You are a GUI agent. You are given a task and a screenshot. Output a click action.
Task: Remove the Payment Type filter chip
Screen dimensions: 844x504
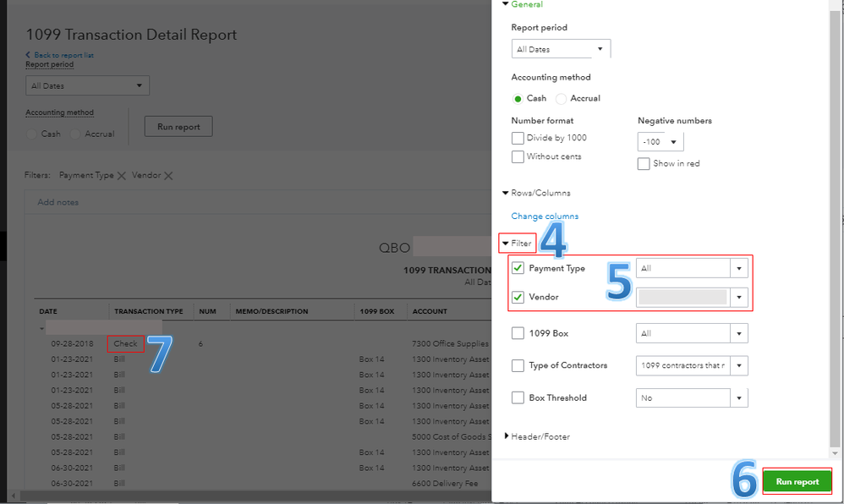point(122,176)
